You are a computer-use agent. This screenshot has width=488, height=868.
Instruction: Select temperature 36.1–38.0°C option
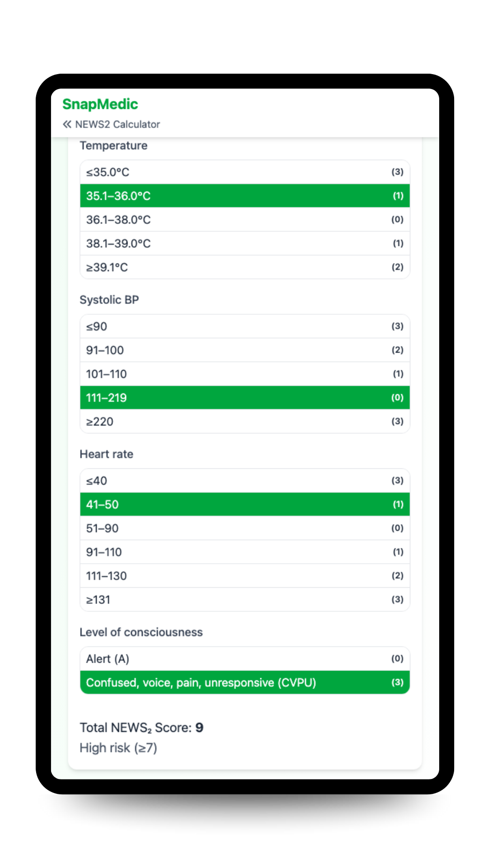[244, 220]
